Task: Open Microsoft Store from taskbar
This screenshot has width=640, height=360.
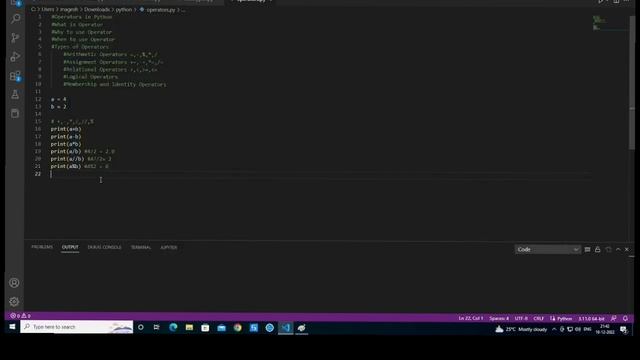Action: click(x=205, y=327)
